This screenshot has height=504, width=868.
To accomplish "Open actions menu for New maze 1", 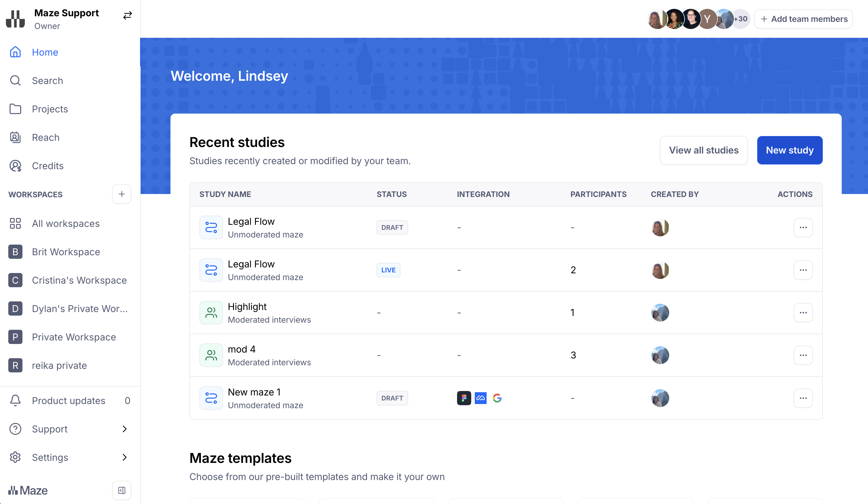I will (803, 398).
